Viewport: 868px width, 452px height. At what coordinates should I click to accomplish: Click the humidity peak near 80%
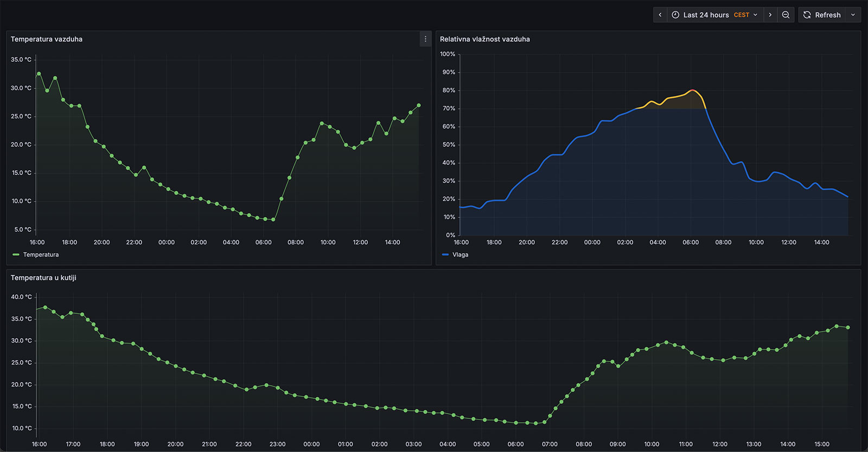[692, 90]
